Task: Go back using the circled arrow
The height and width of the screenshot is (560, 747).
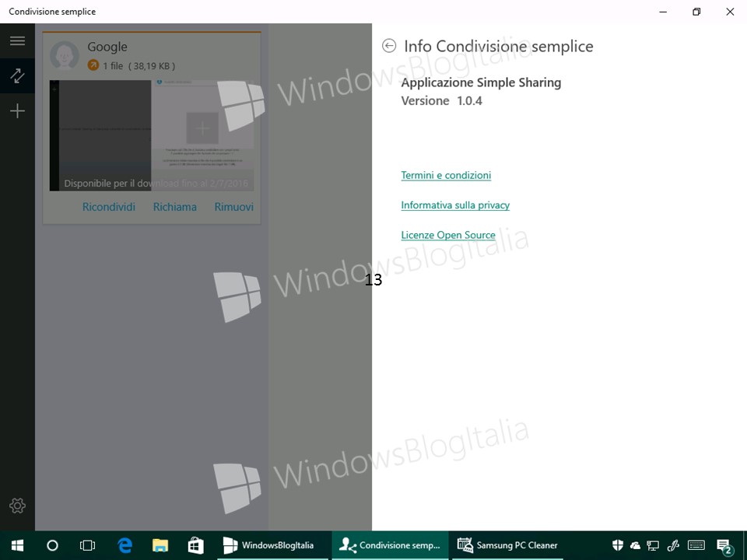Action: [x=389, y=46]
